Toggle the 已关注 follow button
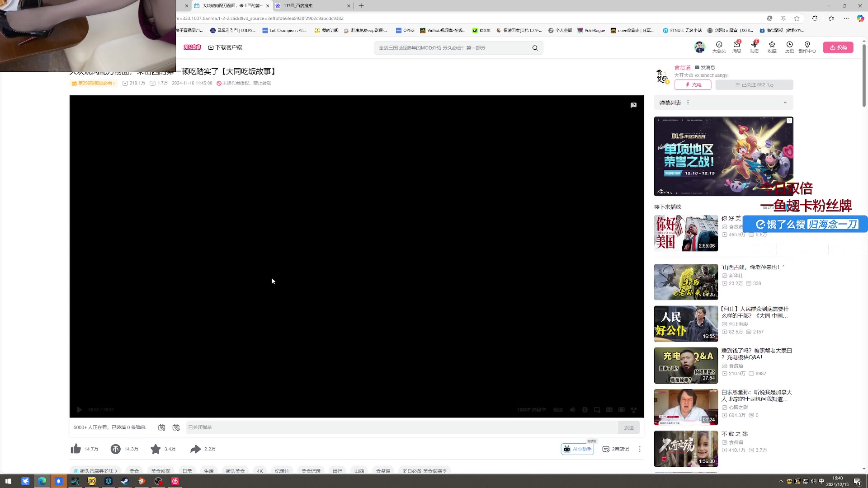 [755, 85]
